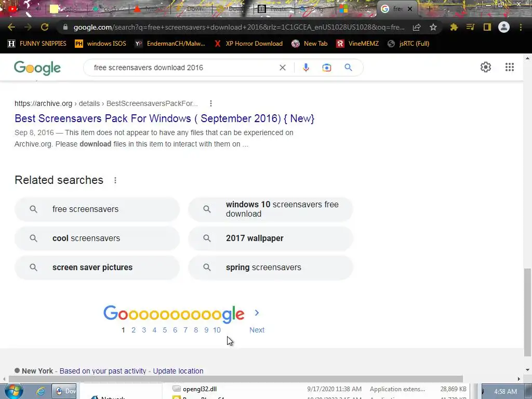This screenshot has height=399, width=532.
Task: Click the address bar URL
Action: click(239, 27)
